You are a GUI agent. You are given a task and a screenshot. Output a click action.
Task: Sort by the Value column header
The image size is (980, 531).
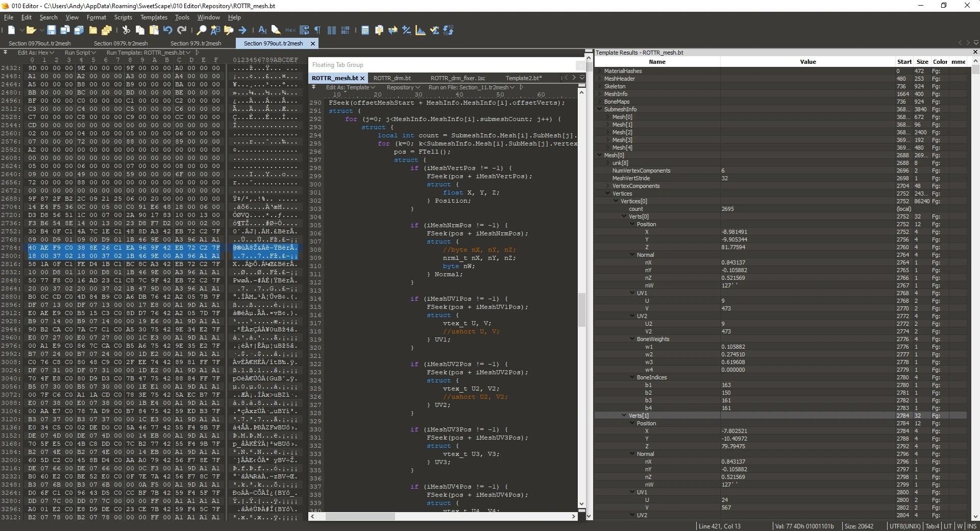pos(808,62)
